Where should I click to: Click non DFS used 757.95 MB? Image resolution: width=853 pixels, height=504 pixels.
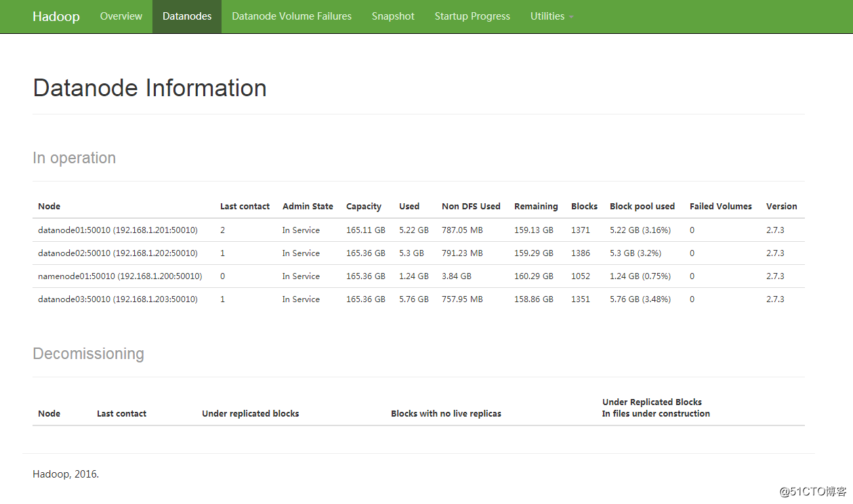(462, 299)
